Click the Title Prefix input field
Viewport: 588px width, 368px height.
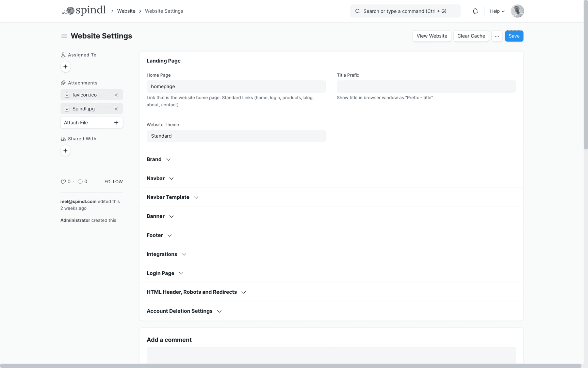click(x=426, y=87)
